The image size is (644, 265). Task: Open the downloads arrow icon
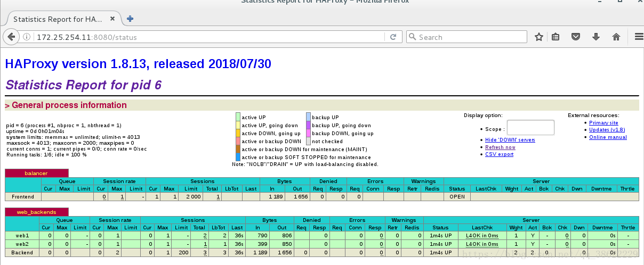596,37
